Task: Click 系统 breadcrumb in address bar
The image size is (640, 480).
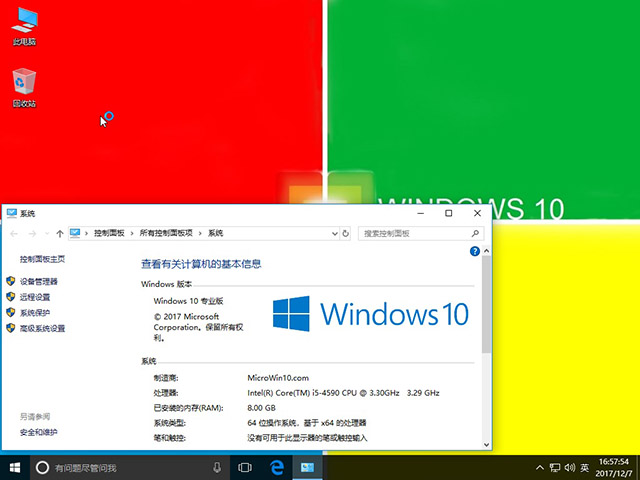Action: click(216, 233)
